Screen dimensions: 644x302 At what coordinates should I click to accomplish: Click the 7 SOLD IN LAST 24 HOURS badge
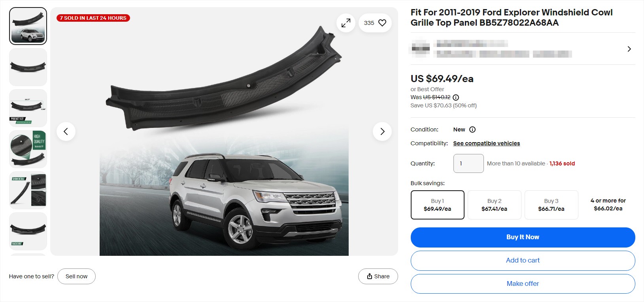(93, 18)
